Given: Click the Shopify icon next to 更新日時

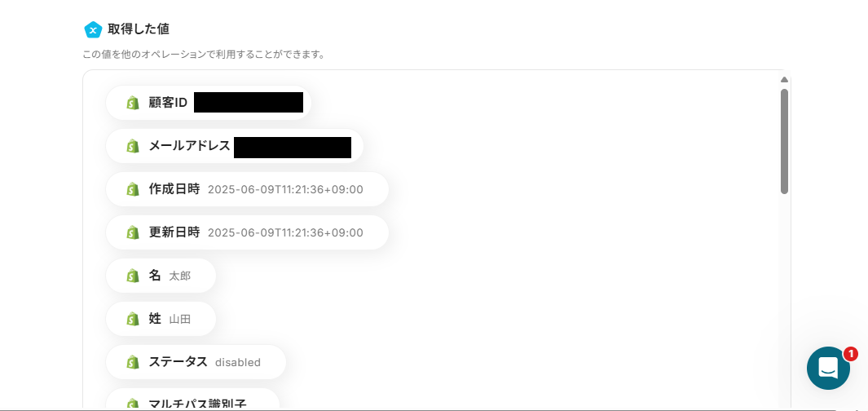Looking at the screenshot, I should pyautogui.click(x=133, y=232).
